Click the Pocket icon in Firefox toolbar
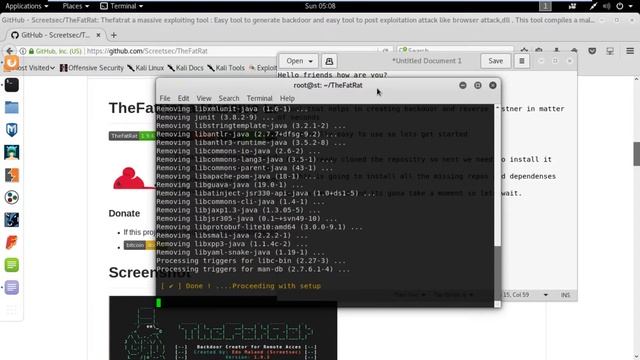 pyautogui.click(x=592, y=51)
